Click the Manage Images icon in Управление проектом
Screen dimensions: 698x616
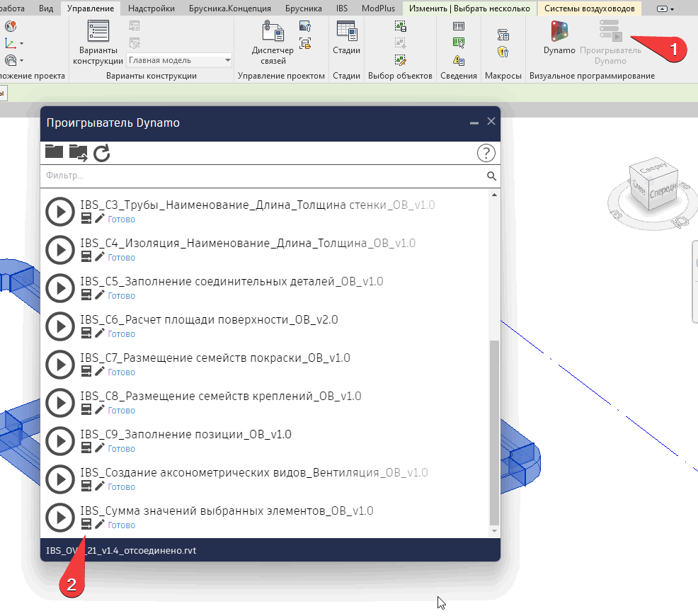(x=305, y=26)
